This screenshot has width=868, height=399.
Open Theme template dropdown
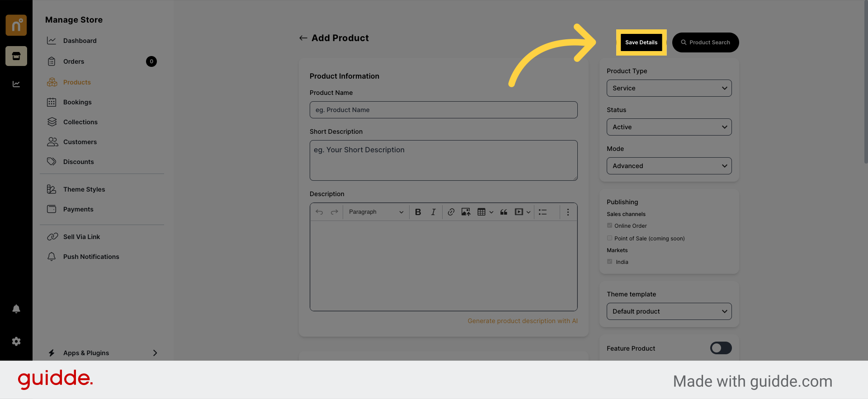(x=669, y=311)
